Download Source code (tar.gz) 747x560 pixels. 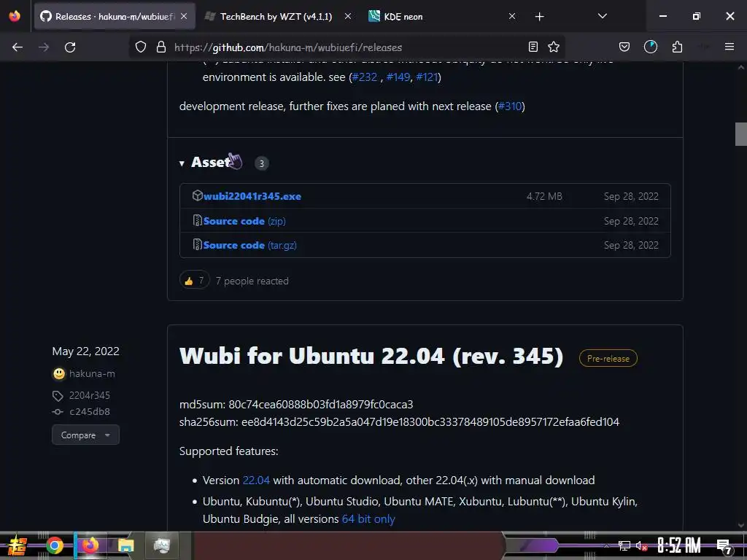click(x=249, y=245)
